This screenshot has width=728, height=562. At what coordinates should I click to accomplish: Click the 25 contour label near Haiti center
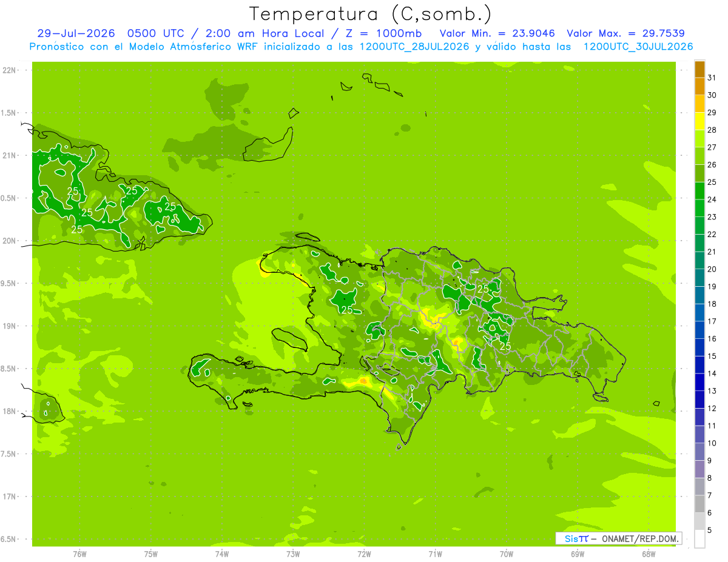347,310
